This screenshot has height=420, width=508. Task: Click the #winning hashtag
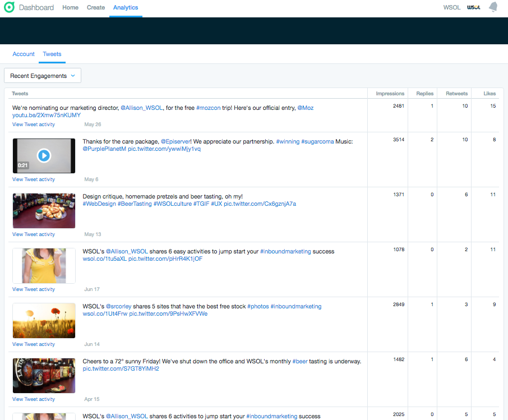tap(288, 142)
